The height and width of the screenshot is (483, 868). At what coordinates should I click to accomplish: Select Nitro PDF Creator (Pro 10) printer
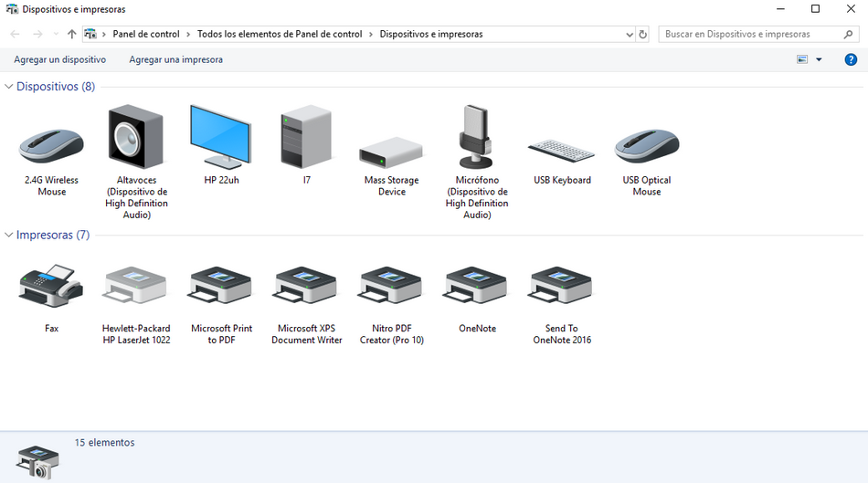click(391, 287)
